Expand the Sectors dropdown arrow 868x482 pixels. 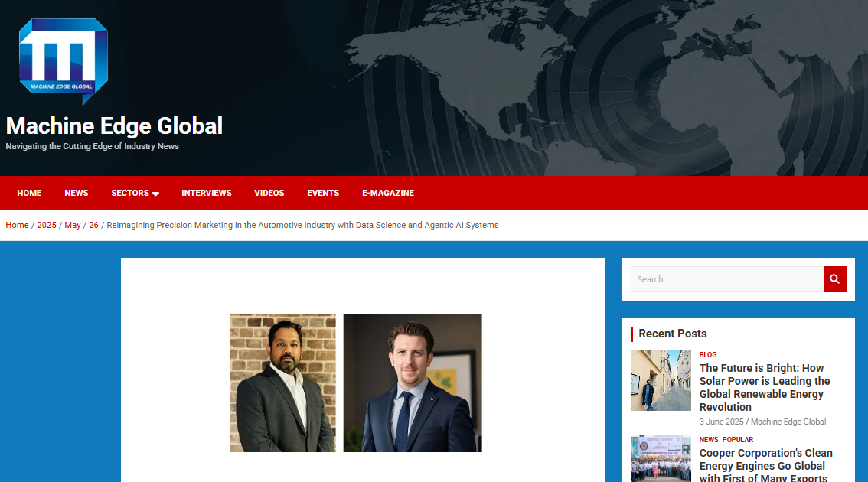[155, 194]
